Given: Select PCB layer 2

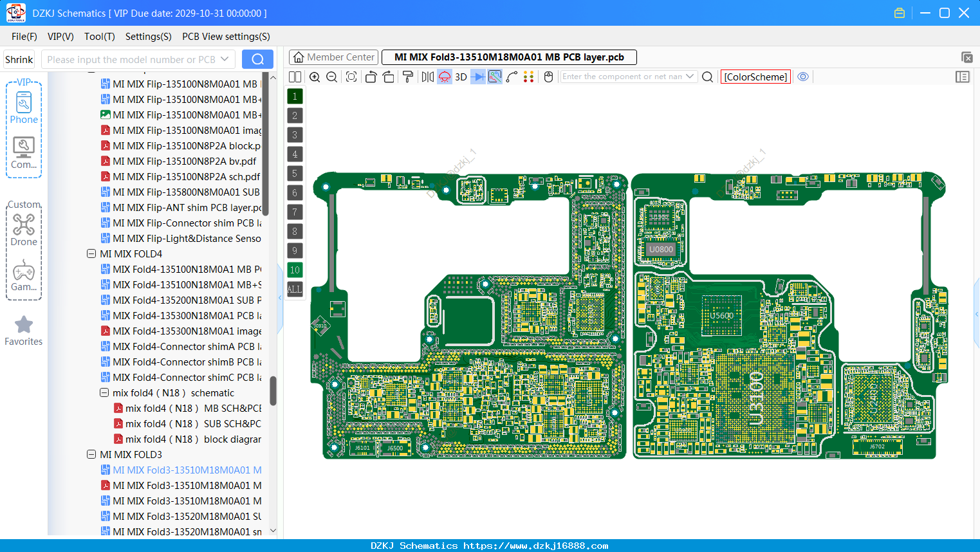Looking at the screenshot, I should 295,116.
